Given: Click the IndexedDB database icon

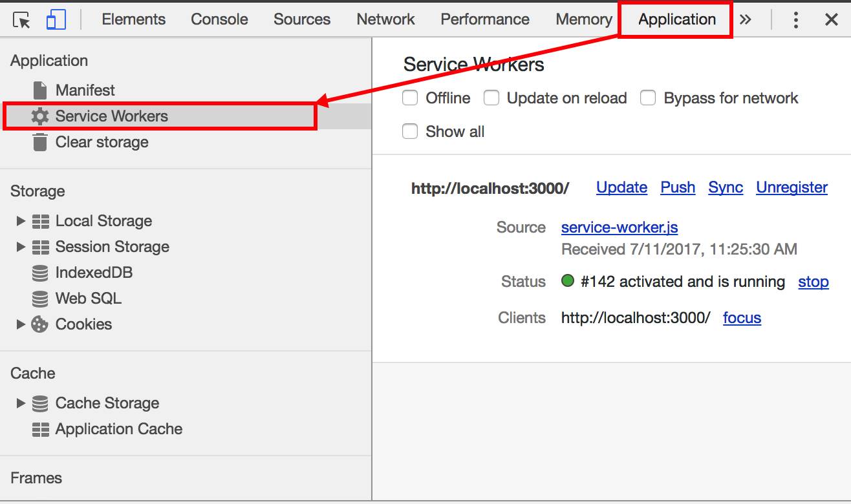Looking at the screenshot, I should point(40,273).
